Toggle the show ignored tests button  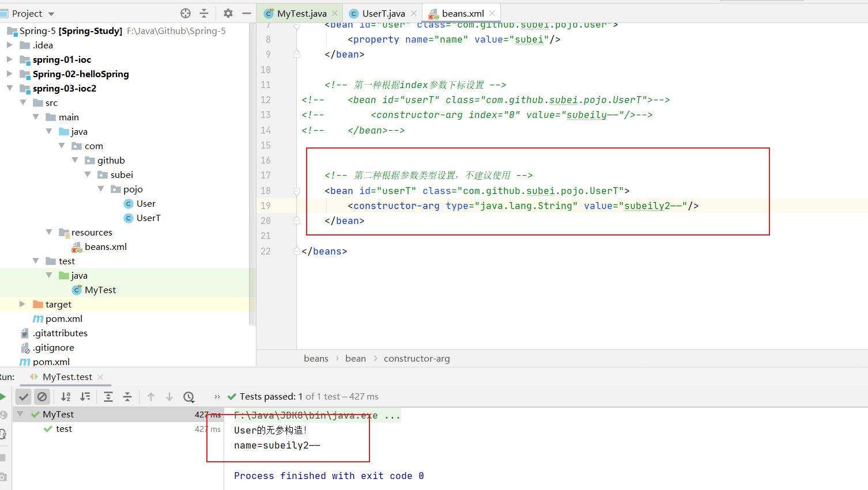coord(42,397)
